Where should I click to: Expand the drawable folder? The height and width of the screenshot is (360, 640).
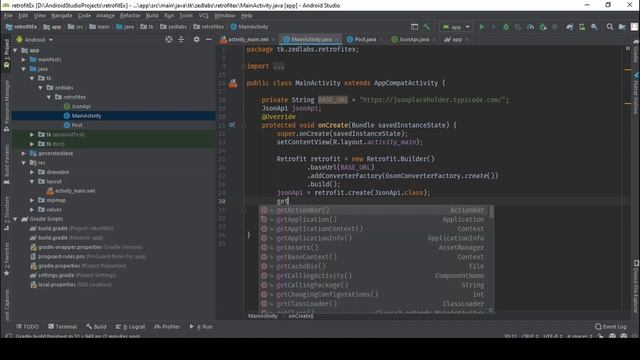coord(32,172)
